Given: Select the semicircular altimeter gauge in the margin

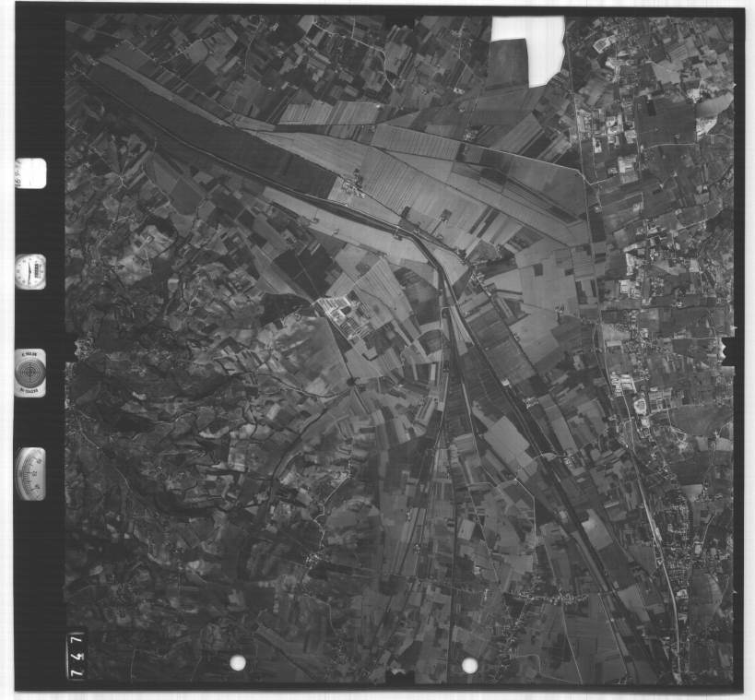Looking at the screenshot, I should 30,474.
